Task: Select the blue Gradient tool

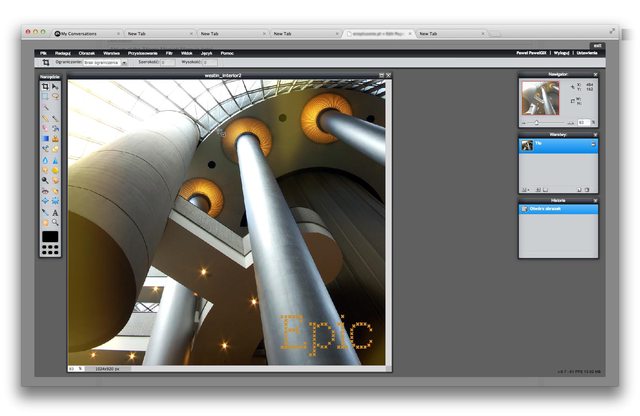Action: pyautogui.click(x=45, y=138)
